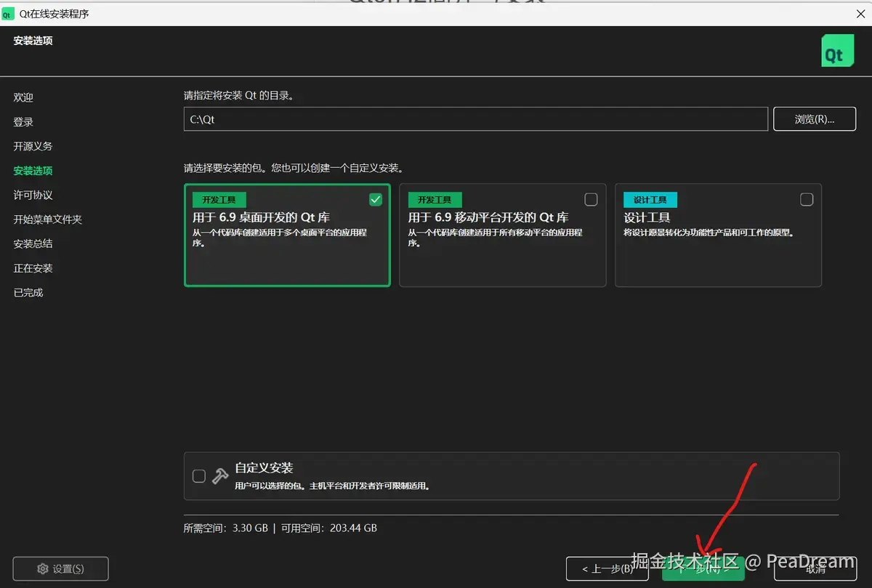Click the C:\Qt install directory field
872x588 pixels.
click(x=476, y=119)
